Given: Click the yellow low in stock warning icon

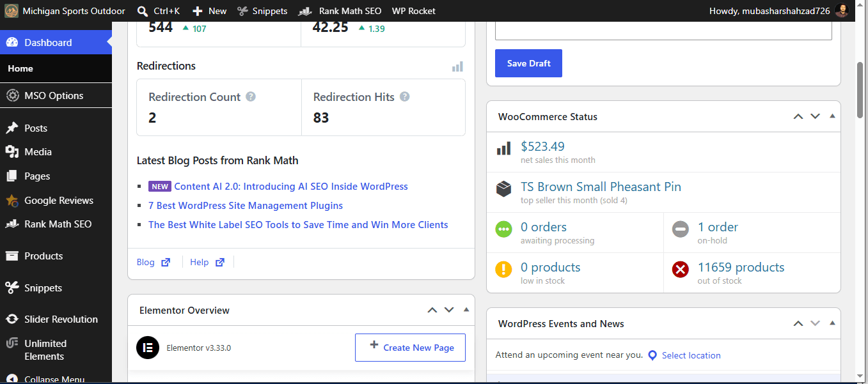Looking at the screenshot, I should point(503,270).
